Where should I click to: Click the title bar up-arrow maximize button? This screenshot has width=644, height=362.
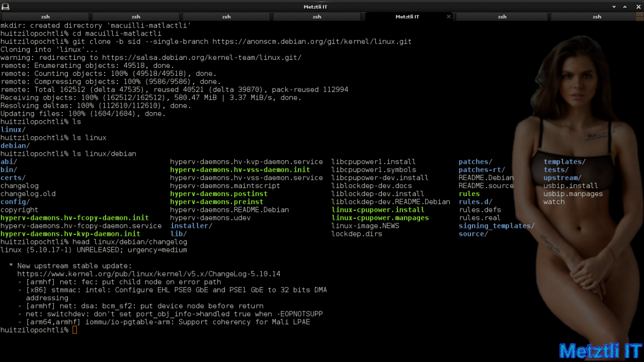pyautogui.click(x=626, y=7)
